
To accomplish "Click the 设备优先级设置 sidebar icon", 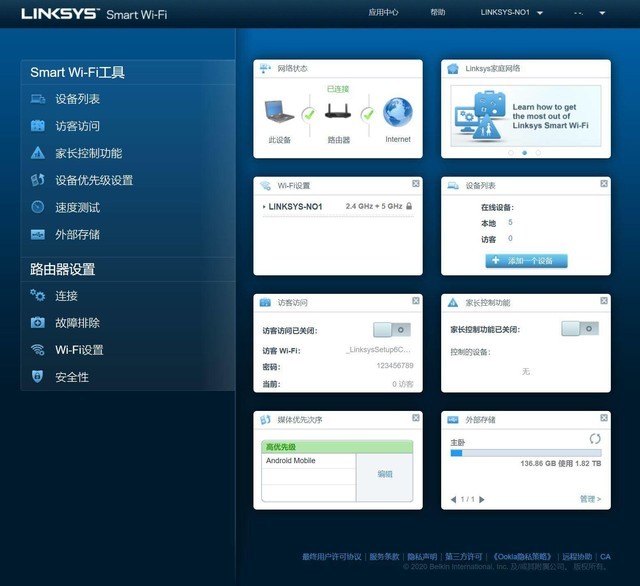I will (x=38, y=180).
